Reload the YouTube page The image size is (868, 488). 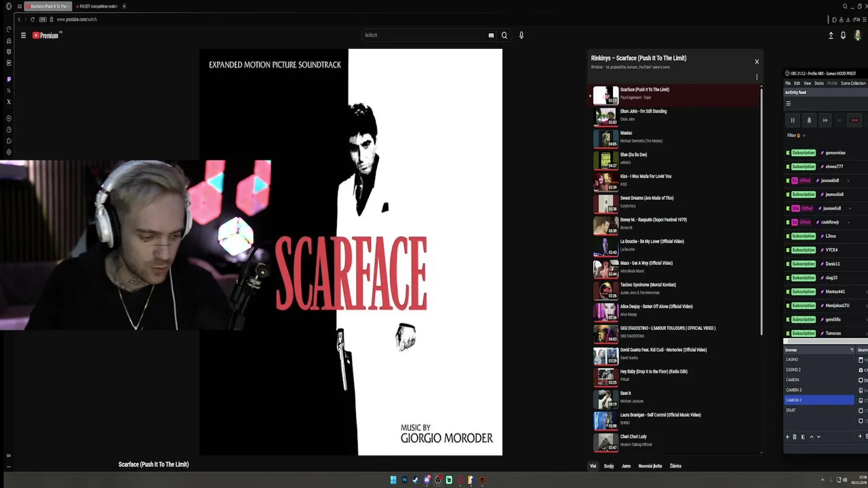(33, 19)
